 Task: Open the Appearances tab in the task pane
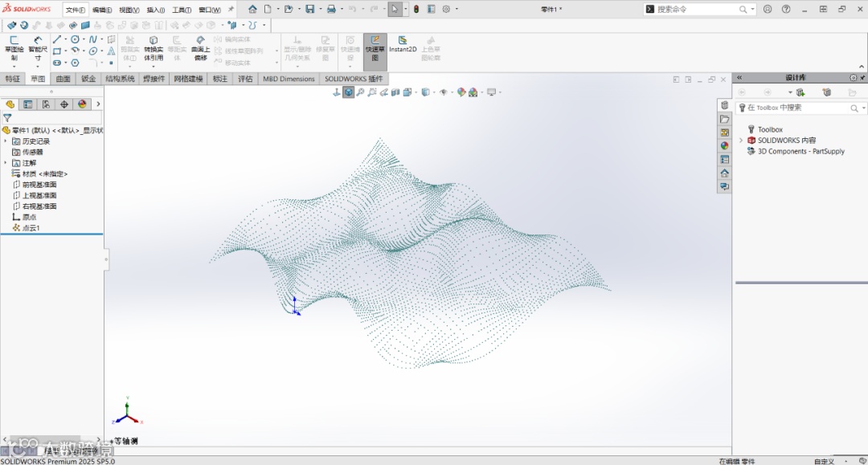(724, 145)
